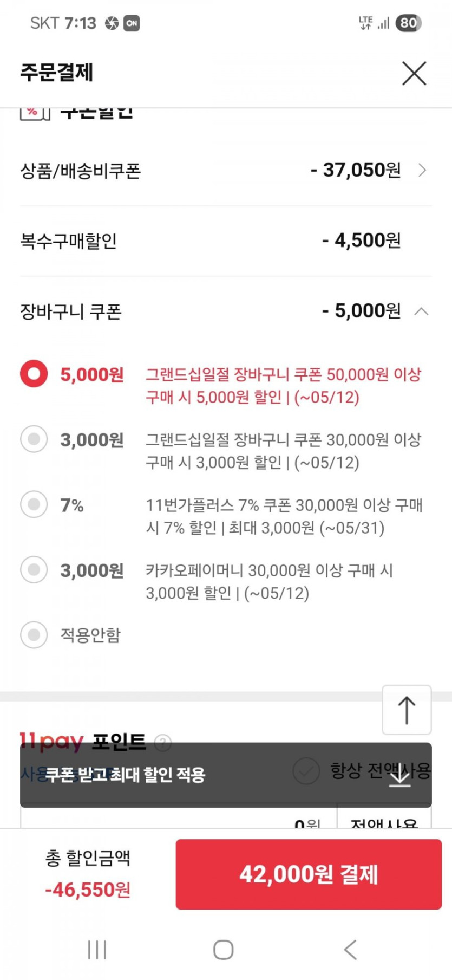Close the 주문결제 order payment screen
Image resolution: width=452 pixels, height=980 pixels.
(x=414, y=73)
